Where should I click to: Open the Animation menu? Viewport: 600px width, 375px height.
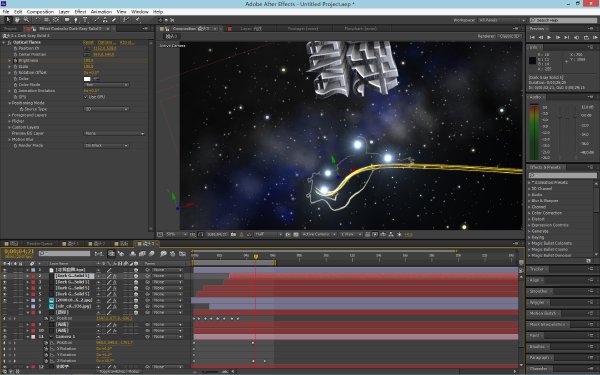tap(101, 12)
